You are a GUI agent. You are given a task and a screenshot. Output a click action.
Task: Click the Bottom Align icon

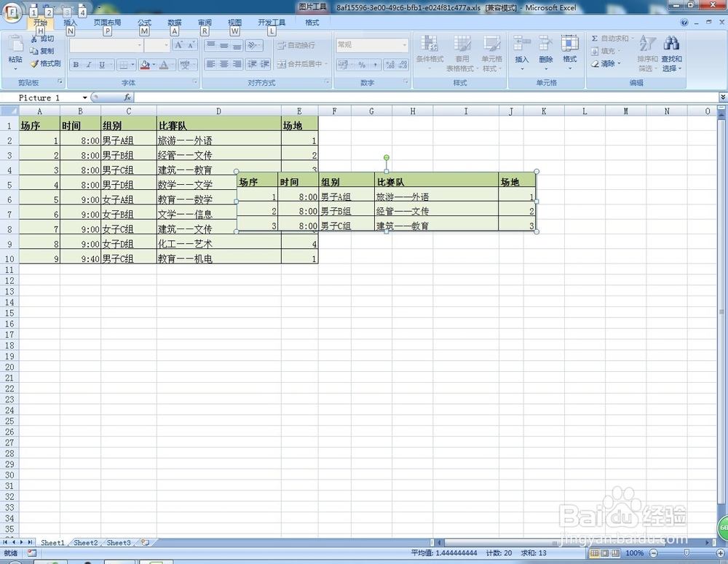coord(237,45)
